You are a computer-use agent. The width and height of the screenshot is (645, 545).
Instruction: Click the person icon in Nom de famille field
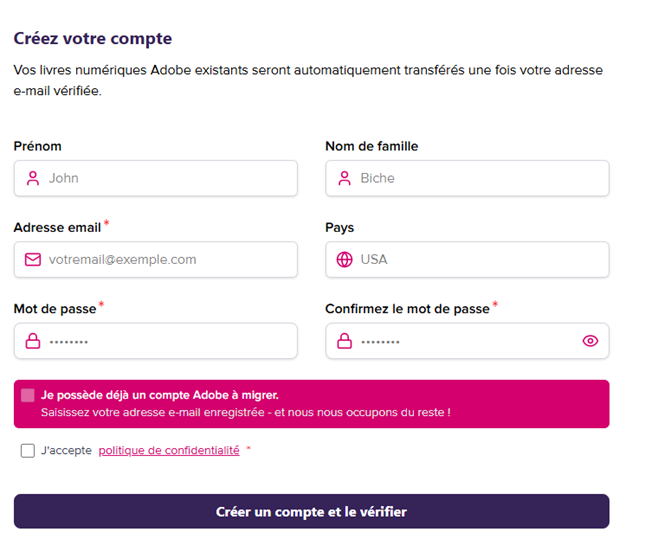click(345, 178)
